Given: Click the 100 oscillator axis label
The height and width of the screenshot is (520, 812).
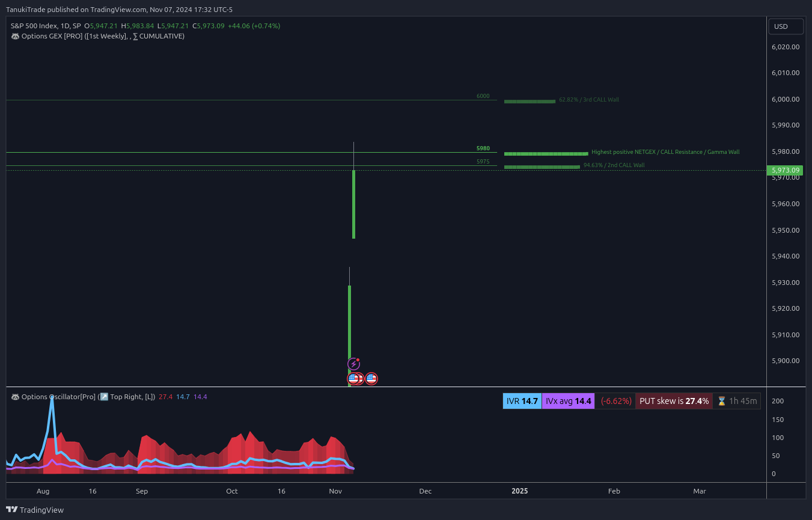Looking at the screenshot, I should [778, 438].
